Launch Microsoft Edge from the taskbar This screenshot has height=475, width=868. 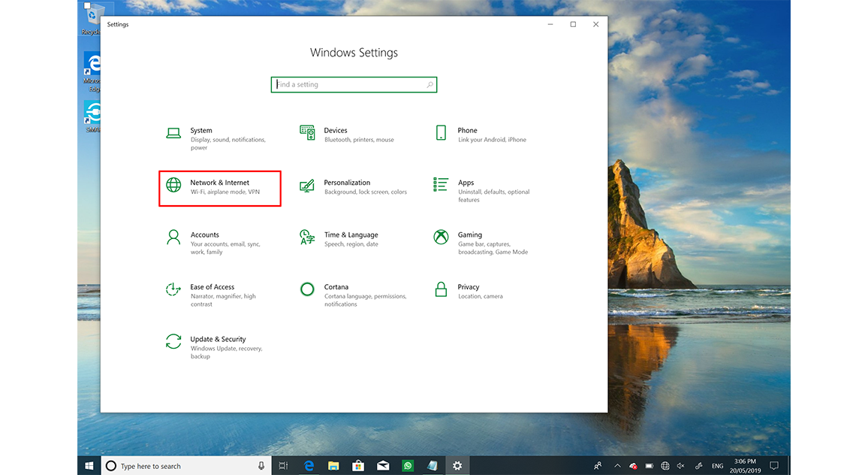coord(309,465)
